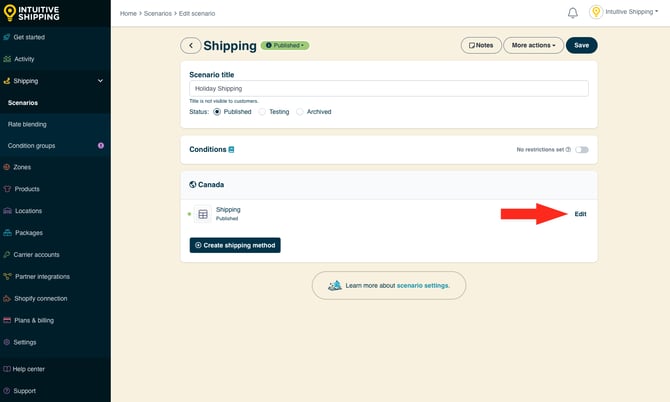Toggle the restrictions switch
The width and height of the screenshot is (670, 402).
pos(582,150)
